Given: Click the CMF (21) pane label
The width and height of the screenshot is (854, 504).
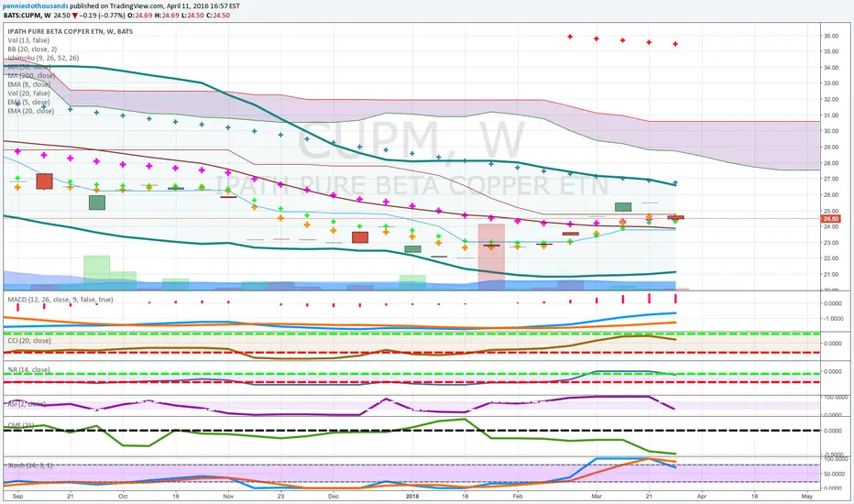Looking at the screenshot, I should (21, 425).
